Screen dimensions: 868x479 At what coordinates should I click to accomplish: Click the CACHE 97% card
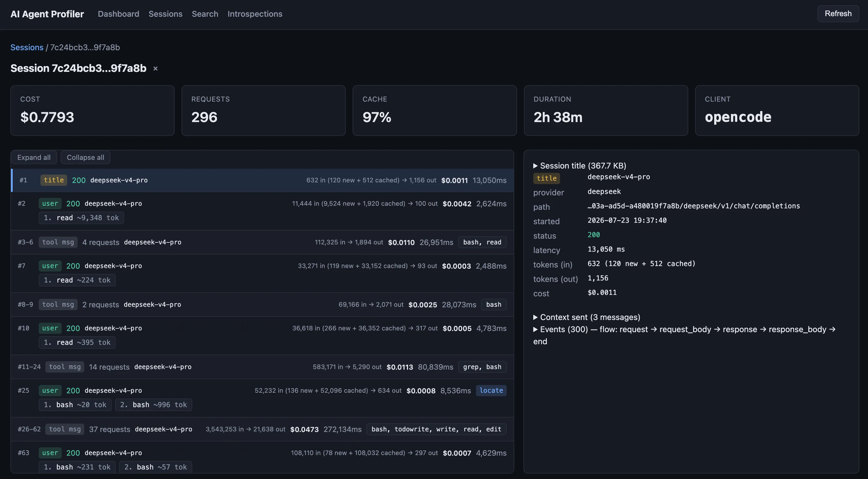(x=435, y=111)
